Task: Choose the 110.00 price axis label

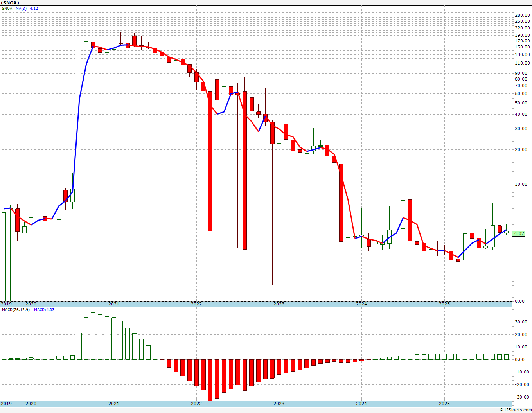Action: tap(523, 63)
